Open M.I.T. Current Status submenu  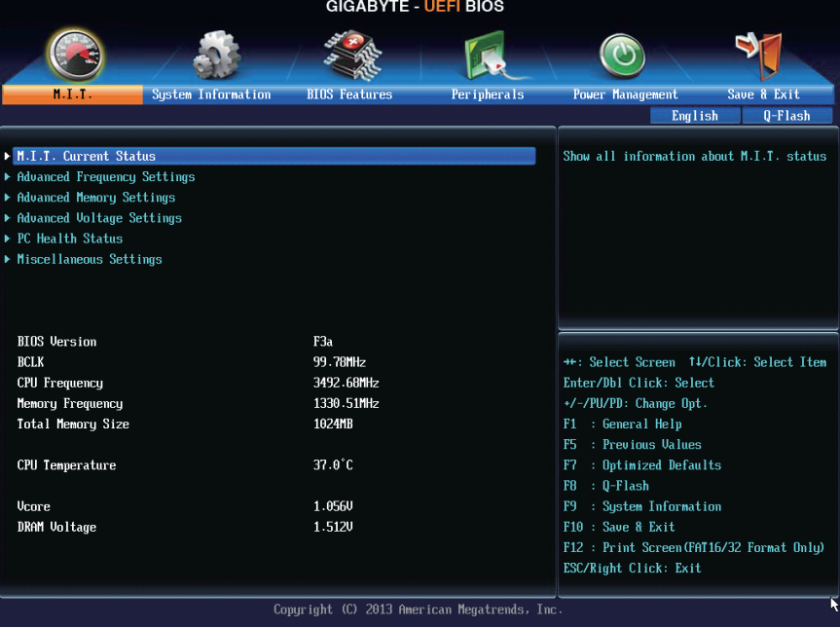(x=274, y=156)
